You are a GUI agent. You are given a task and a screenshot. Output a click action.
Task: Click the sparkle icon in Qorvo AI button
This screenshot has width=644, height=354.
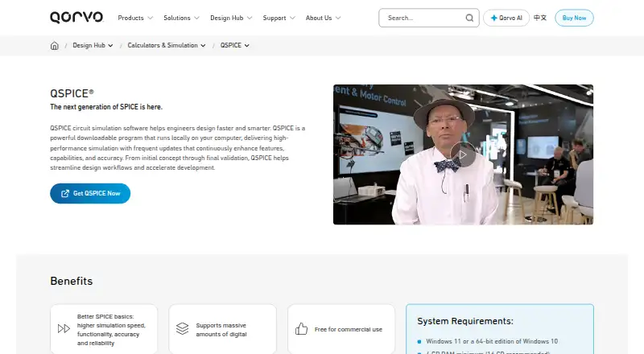(x=494, y=18)
